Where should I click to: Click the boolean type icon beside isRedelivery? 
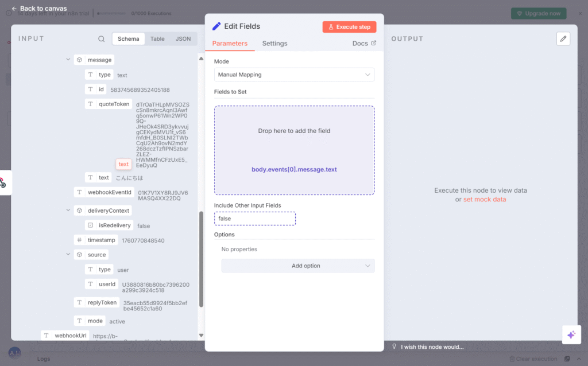click(x=90, y=225)
